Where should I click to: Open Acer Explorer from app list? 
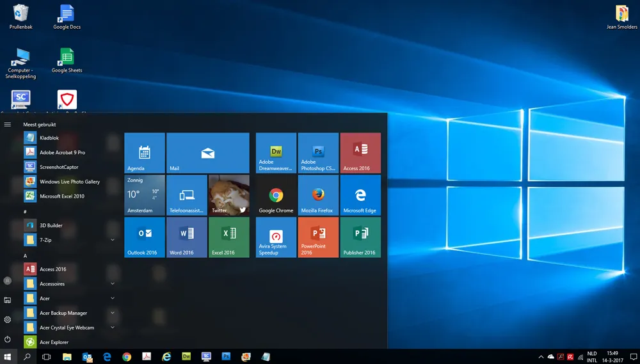(x=69, y=342)
